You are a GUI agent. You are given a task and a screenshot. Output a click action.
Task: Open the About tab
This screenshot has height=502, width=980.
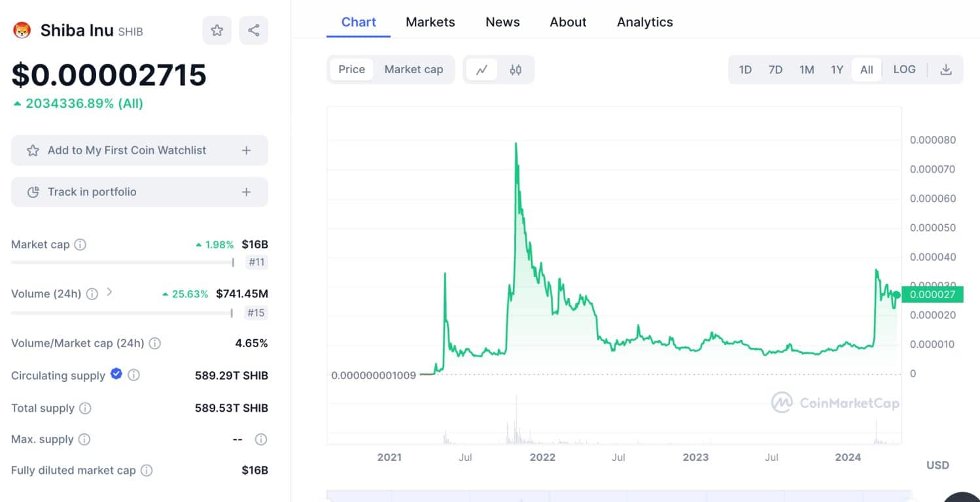tap(568, 22)
